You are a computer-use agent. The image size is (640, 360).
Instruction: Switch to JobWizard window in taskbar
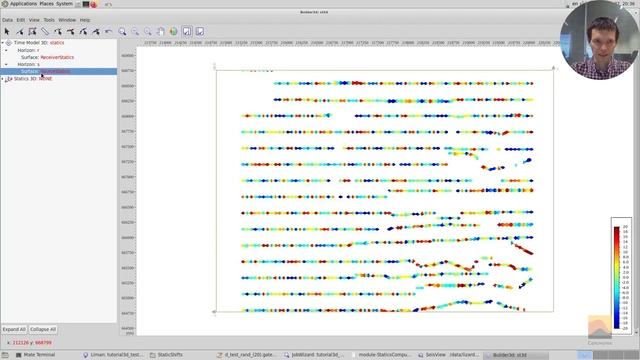[314, 355]
